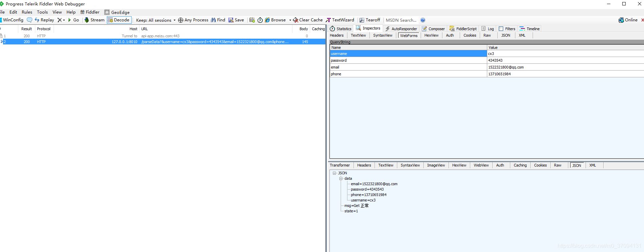This screenshot has height=252, width=644.
Task: Select state=1 tree node
Action: tap(351, 211)
